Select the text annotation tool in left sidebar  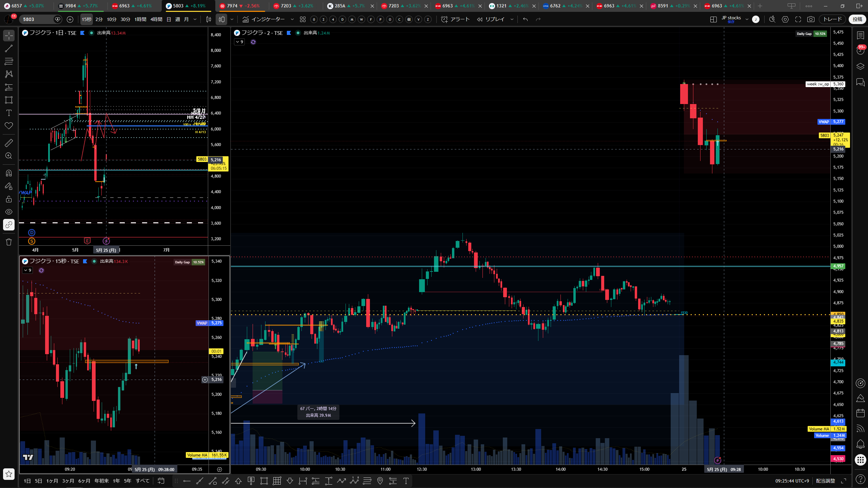tap(9, 113)
